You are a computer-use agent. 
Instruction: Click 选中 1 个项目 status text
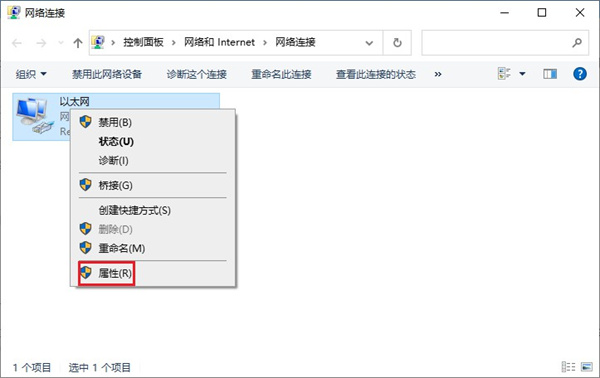(x=99, y=368)
